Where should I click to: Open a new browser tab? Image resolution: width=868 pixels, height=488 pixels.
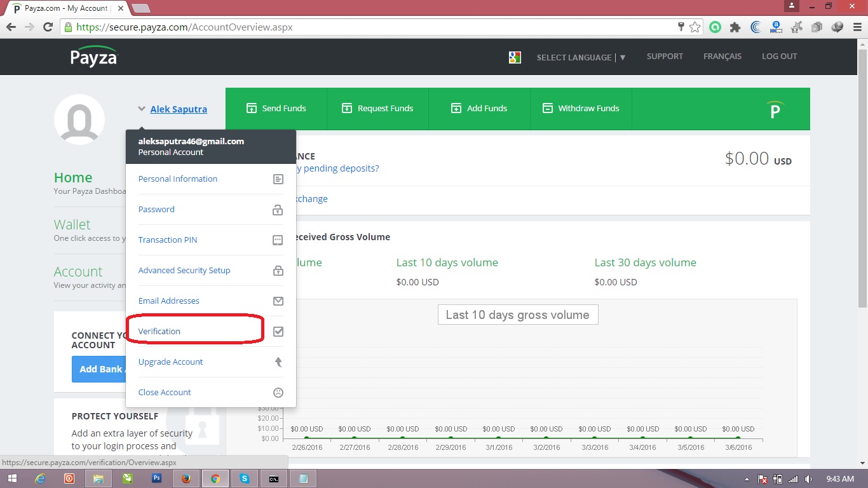pos(140,8)
